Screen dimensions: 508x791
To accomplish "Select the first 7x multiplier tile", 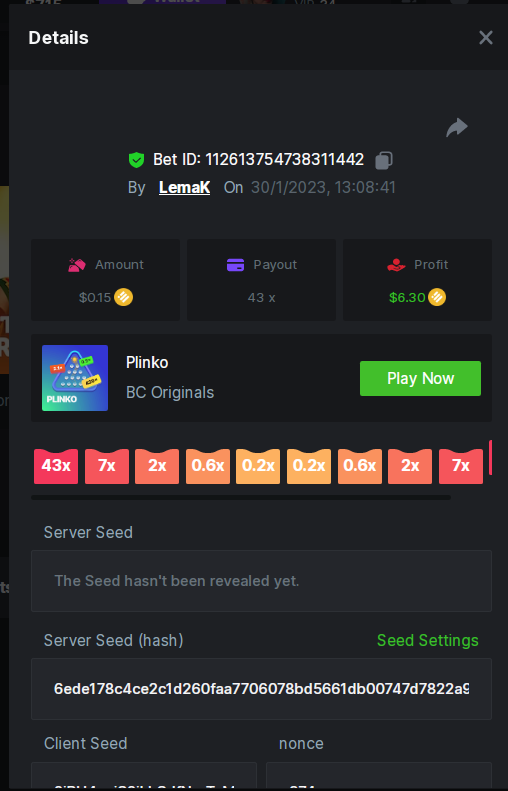I will [x=107, y=466].
